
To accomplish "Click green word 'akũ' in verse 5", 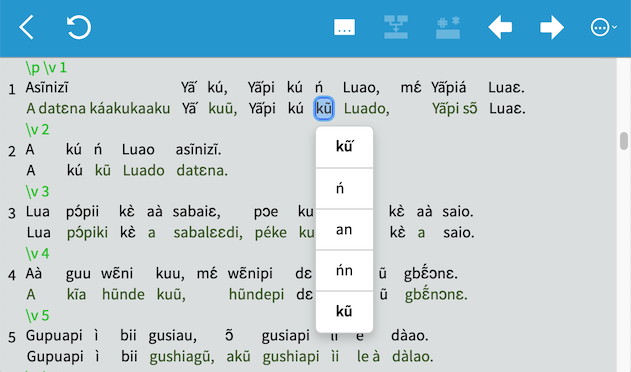I will coord(238,357).
